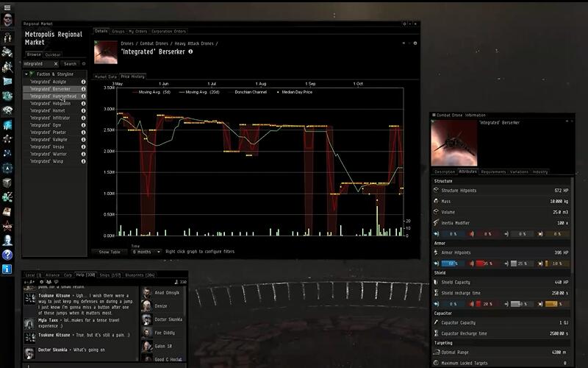Show info for 'Integrated' Valkyrie

tap(83, 140)
